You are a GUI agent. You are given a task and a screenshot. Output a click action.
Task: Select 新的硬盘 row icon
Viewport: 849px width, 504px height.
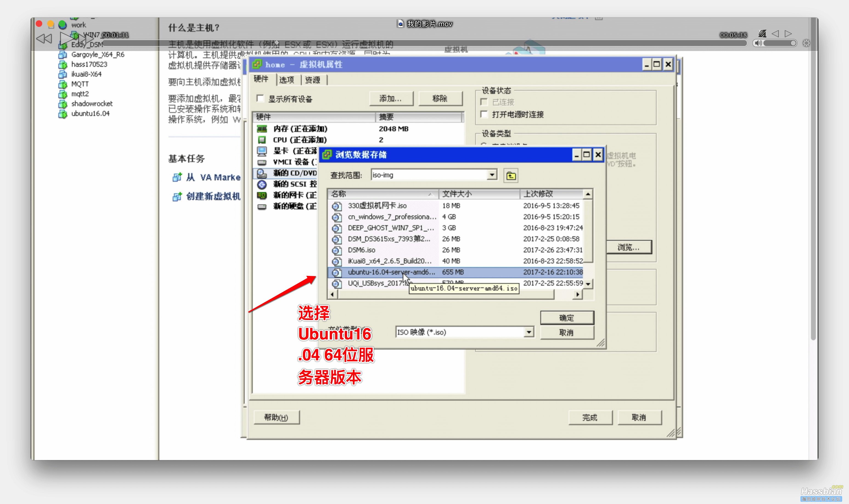[262, 206]
